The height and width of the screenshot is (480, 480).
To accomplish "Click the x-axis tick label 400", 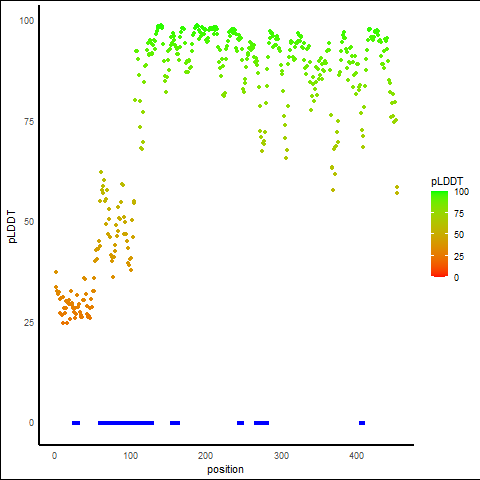I will click(357, 456).
